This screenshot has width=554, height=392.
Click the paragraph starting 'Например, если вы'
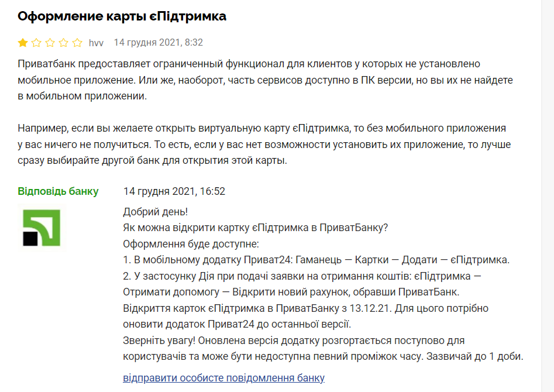(264, 144)
